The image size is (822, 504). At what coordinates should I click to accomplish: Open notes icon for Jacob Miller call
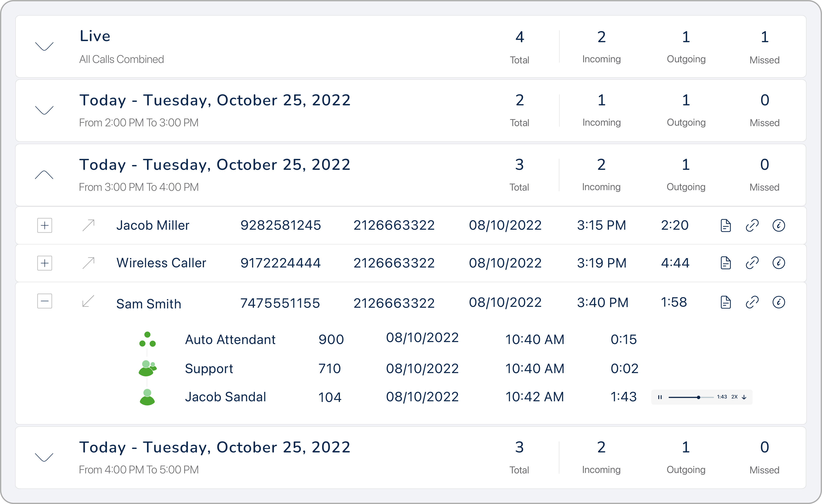(726, 226)
